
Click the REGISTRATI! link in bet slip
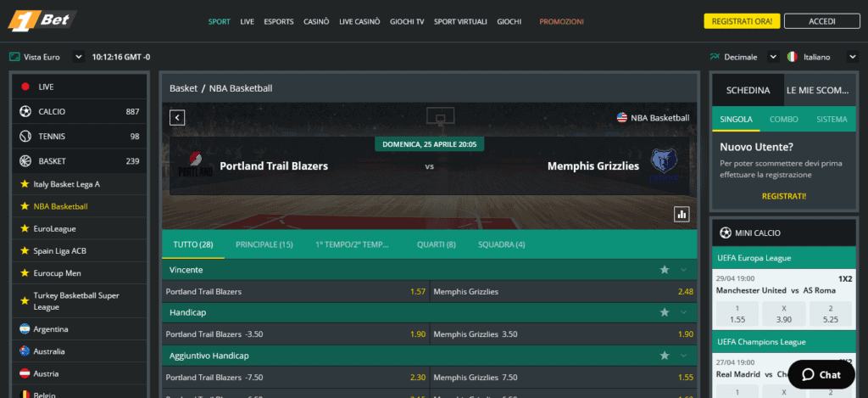[x=784, y=196]
